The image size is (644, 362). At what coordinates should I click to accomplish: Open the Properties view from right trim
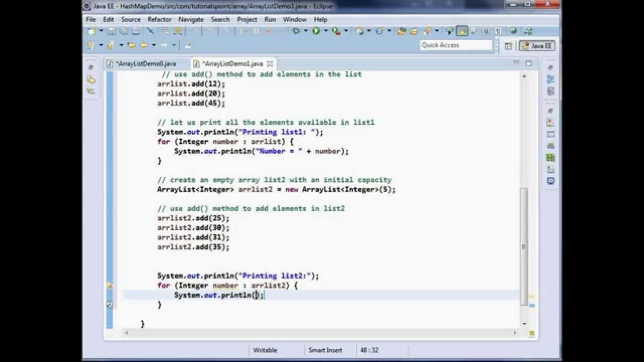click(550, 134)
